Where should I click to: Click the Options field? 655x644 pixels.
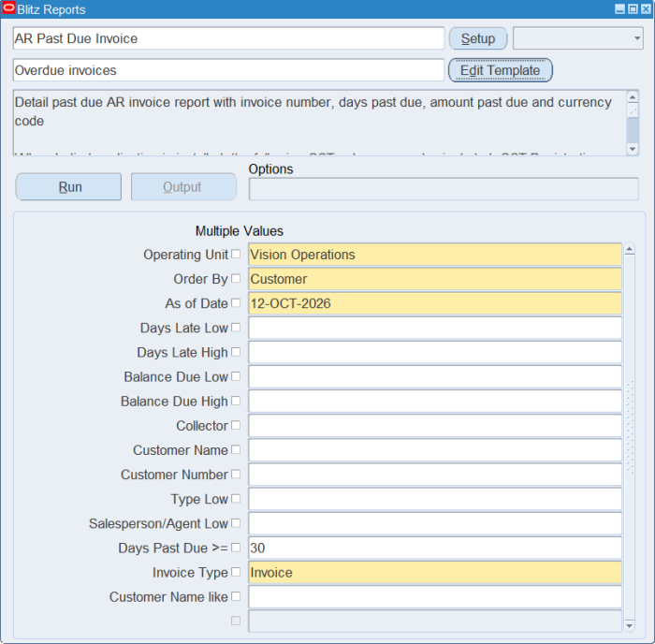tap(444, 189)
